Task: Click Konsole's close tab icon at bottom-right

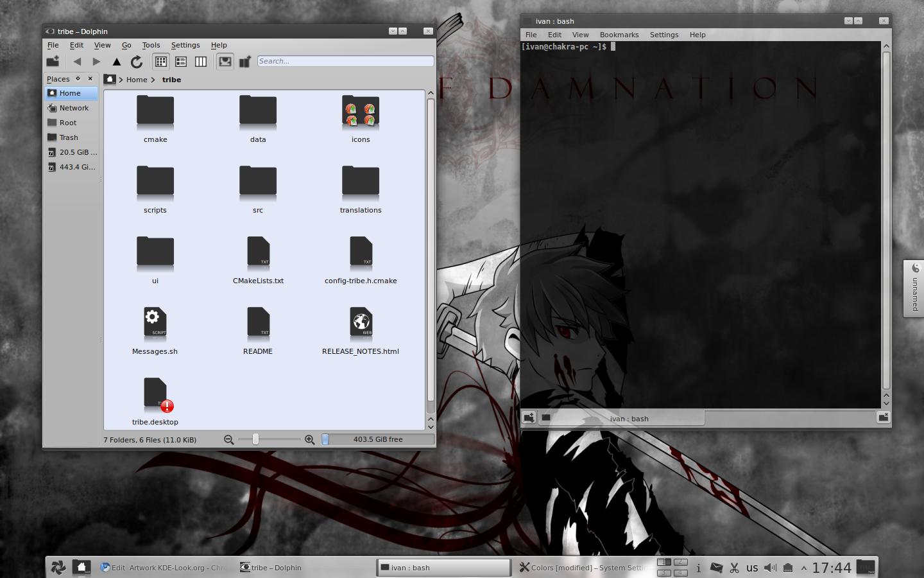Action: pos(883,417)
